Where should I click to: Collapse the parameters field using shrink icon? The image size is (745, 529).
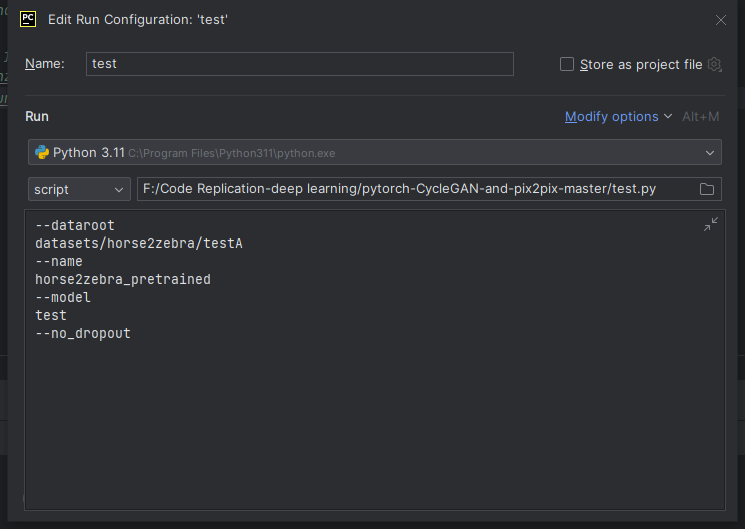pos(710,224)
